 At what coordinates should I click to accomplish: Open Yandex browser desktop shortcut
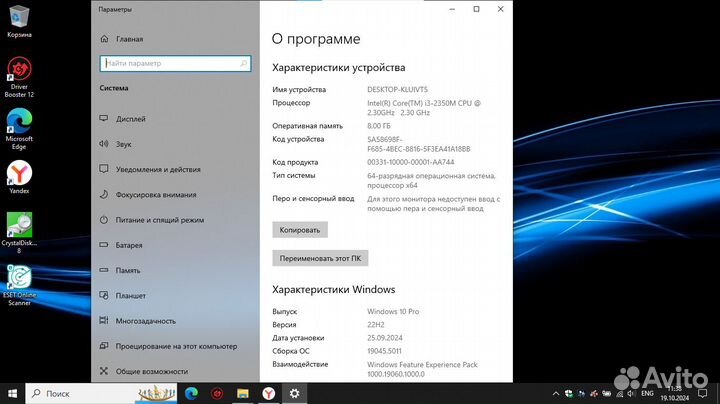19,177
